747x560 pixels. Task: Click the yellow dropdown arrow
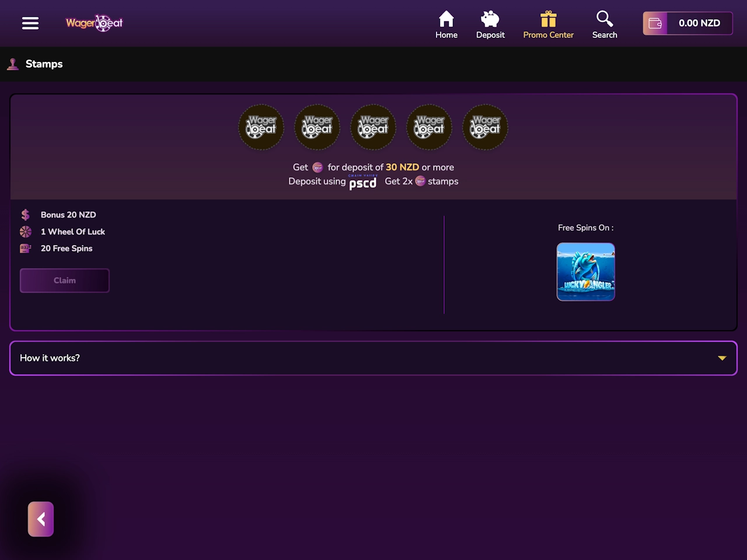722,358
